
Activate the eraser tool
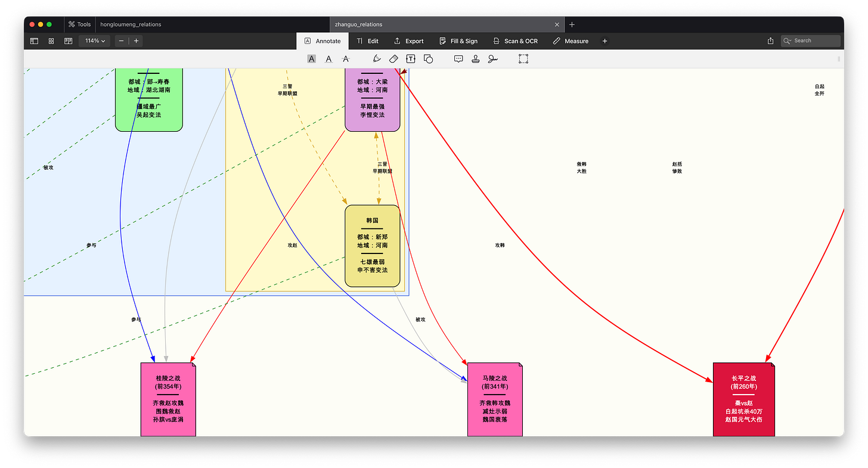click(393, 58)
